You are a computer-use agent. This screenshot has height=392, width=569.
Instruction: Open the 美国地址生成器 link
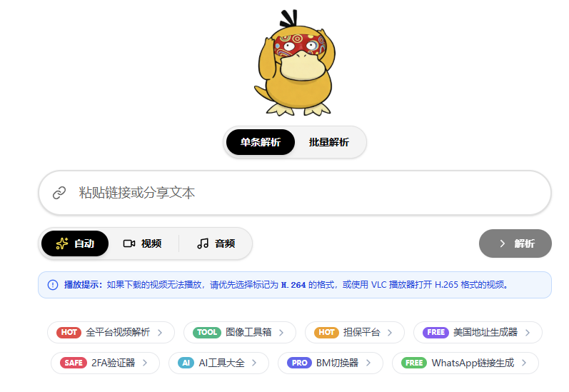(478, 332)
